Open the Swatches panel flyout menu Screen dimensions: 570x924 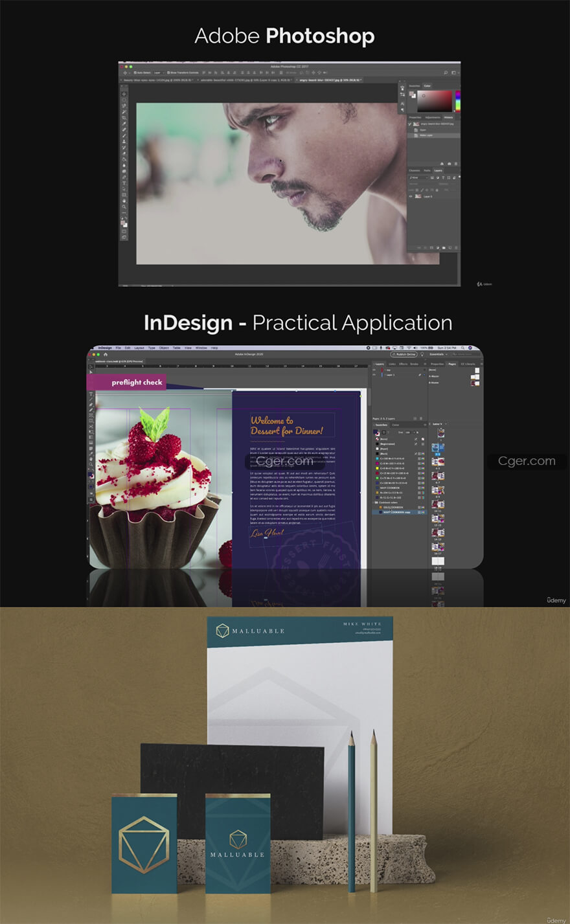click(x=425, y=425)
